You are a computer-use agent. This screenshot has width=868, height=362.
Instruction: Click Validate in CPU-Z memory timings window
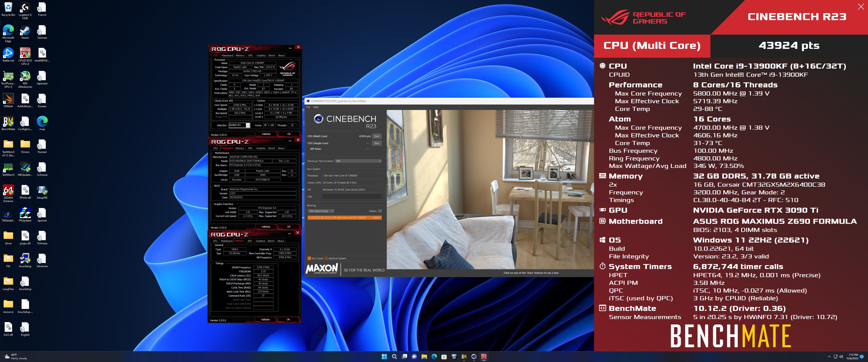pos(266,319)
